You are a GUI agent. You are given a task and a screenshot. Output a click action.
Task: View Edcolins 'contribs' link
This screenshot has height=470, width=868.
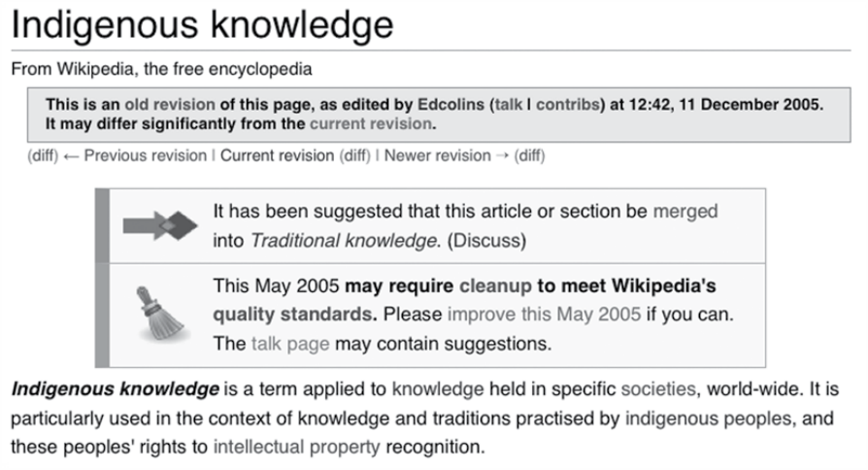(567, 104)
